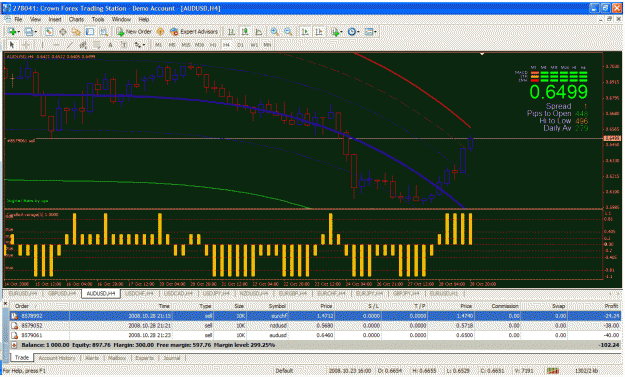Switch to the GBPUSD,H4 chart tab

(62, 294)
